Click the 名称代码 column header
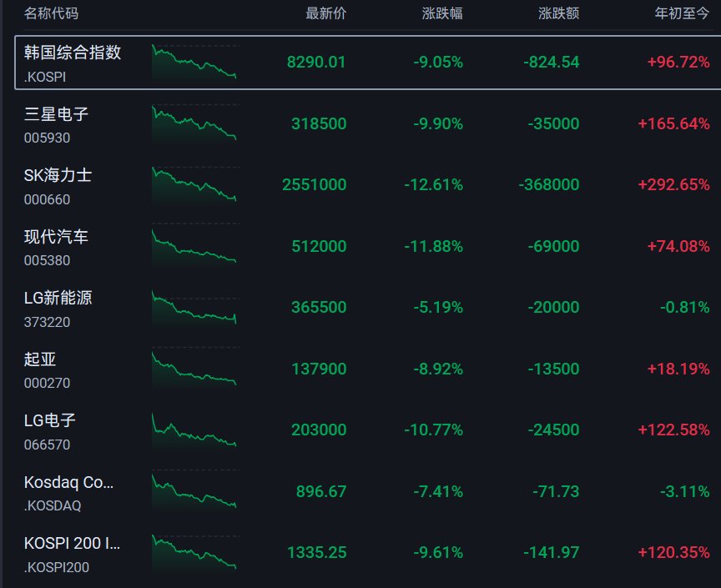 tap(51, 13)
